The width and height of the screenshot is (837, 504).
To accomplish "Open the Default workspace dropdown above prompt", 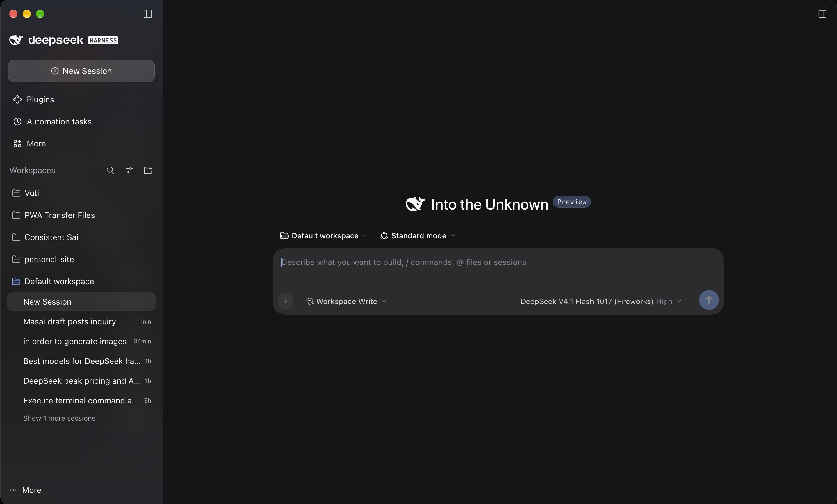I will (323, 235).
